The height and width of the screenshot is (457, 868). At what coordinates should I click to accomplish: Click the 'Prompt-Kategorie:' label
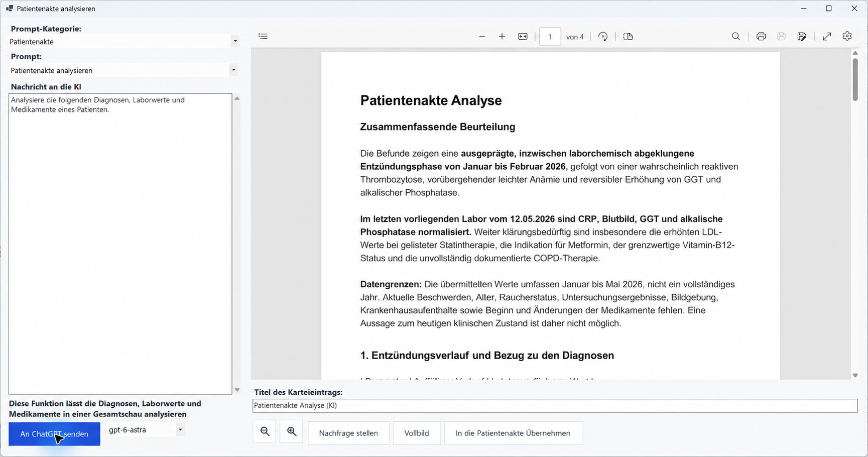(46, 29)
